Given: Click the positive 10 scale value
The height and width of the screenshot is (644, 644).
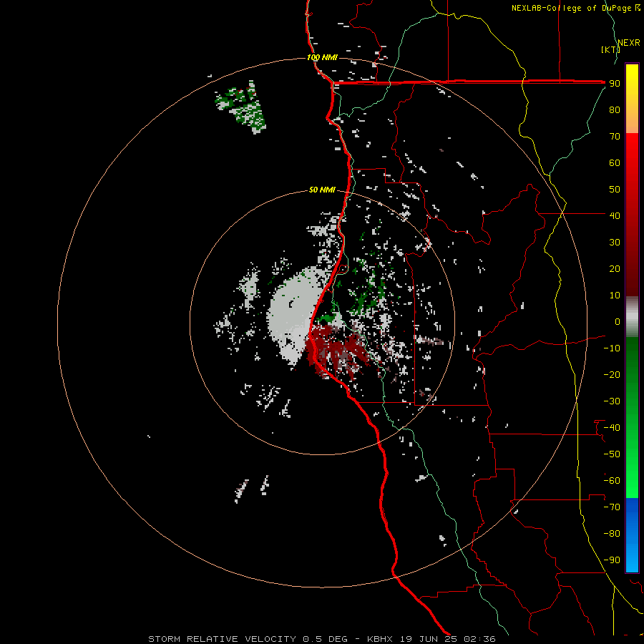Looking at the screenshot, I should point(615,296).
